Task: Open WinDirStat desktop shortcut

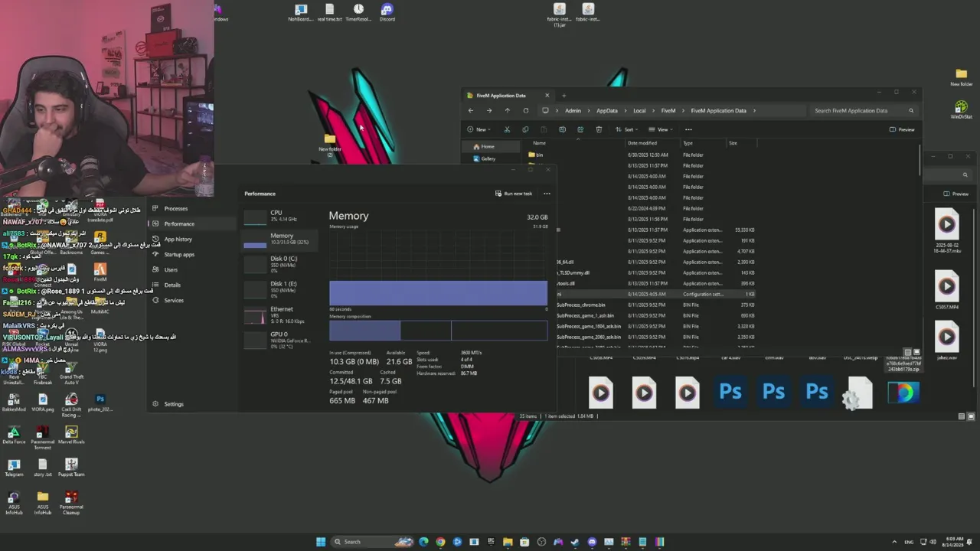Action: click(x=962, y=110)
